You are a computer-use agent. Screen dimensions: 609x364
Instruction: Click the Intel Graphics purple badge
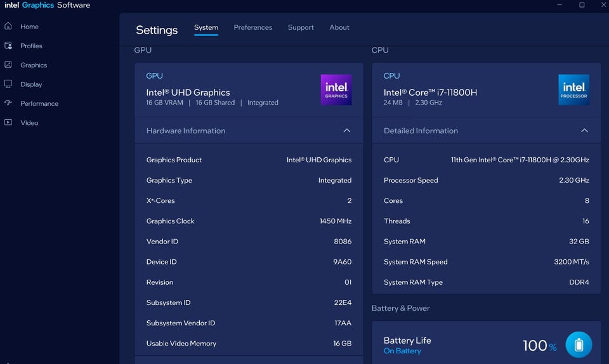pos(336,89)
